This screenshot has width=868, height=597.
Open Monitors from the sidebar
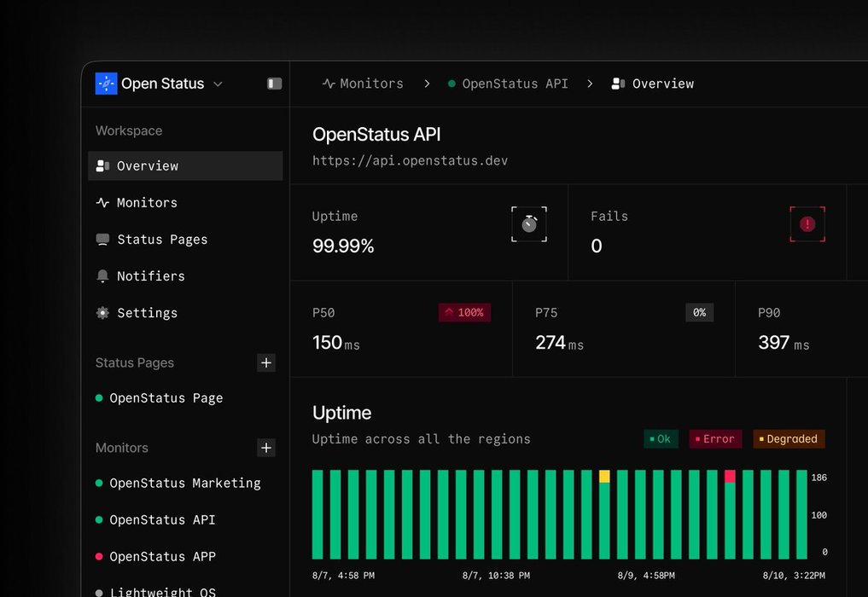click(147, 203)
